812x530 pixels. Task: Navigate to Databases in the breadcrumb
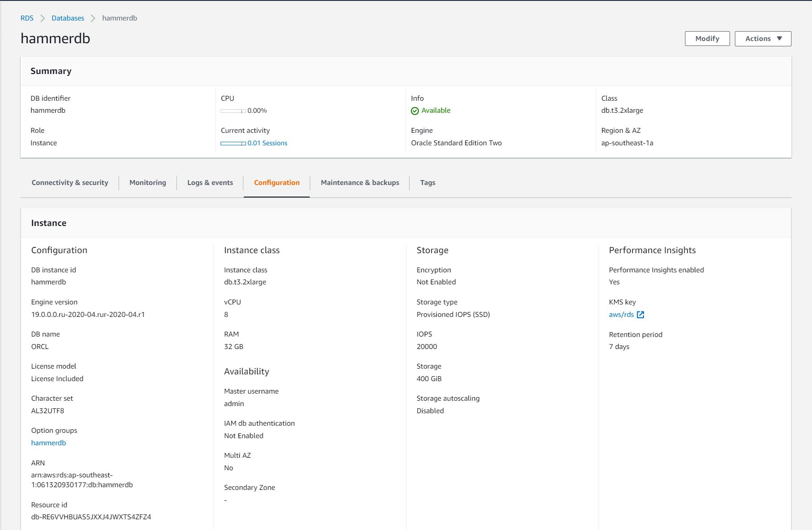pos(68,18)
